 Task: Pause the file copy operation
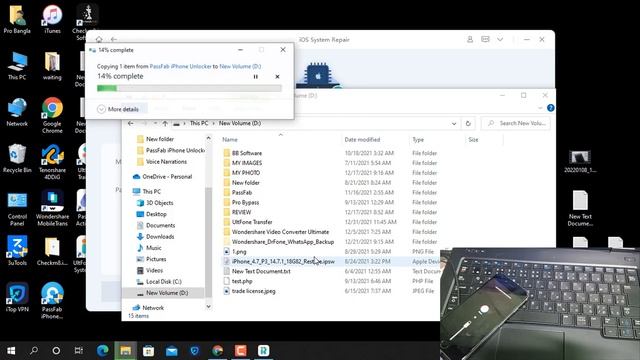click(x=256, y=77)
